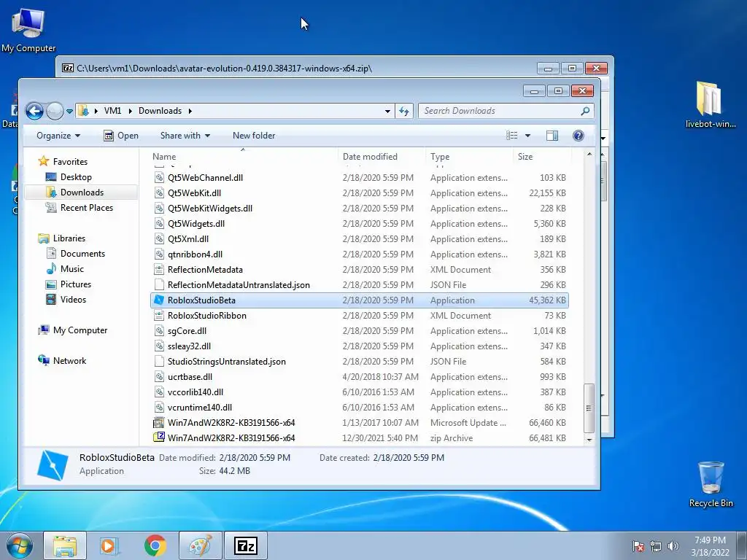Click VM1 in the address breadcrumb
747x560 pixels.
click(112, 111)
